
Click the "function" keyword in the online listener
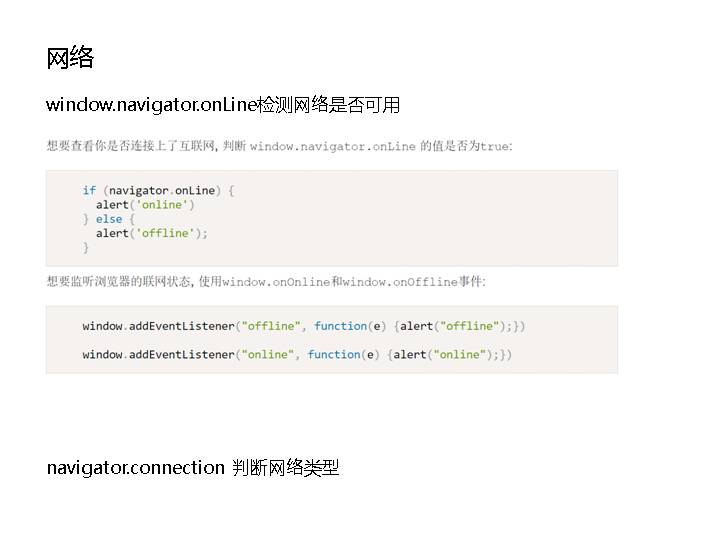coord(334,354)
